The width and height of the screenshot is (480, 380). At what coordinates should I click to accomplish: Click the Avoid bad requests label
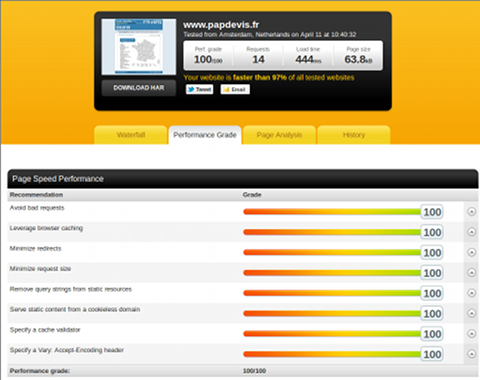click(37, 208)
